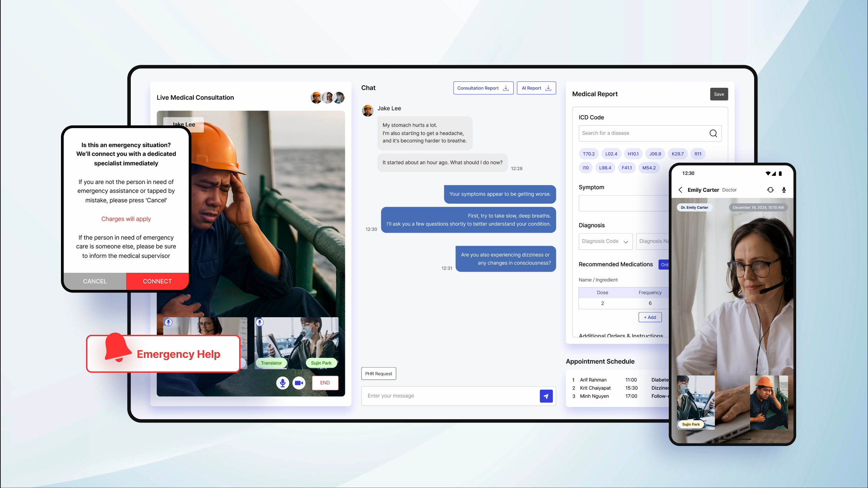Click the ICD Code search magnifier icon
Screen dimensions: 868x488
click(x=713, y=133)
